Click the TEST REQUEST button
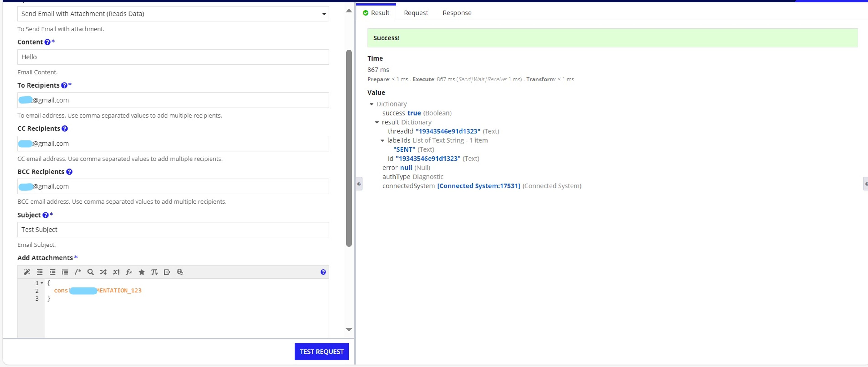Screen dimensions: 868x367 321,351
